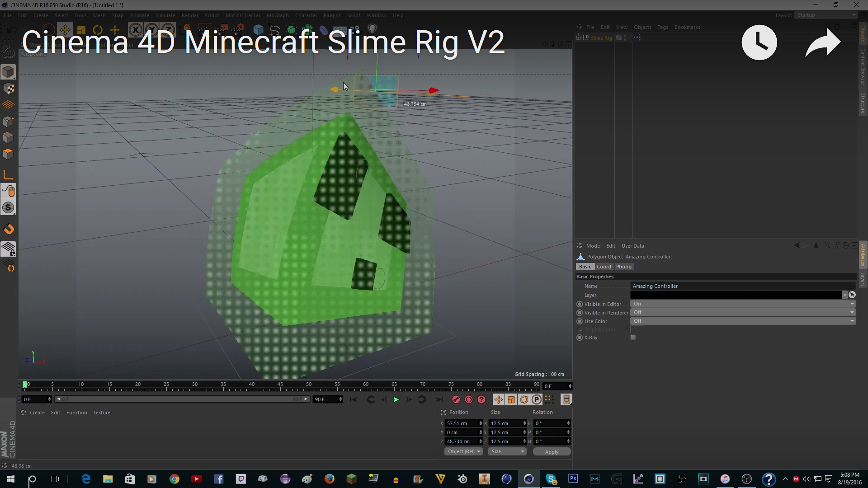The width and height of the screenshot is (868, 488).
Task: Open the material manager Create menu
Action: pyautogui.click(x=37, y=413)
